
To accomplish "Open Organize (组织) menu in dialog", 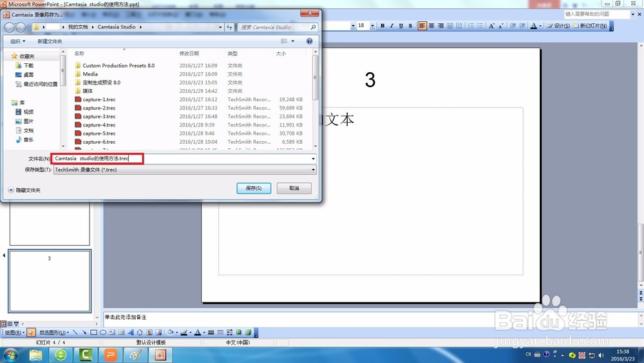I will 17,41.
